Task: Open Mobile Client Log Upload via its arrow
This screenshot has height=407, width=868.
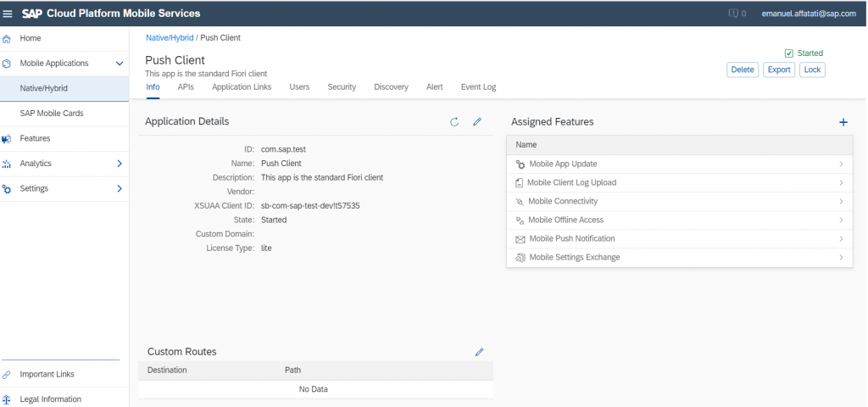Action: tap(841, 183)
